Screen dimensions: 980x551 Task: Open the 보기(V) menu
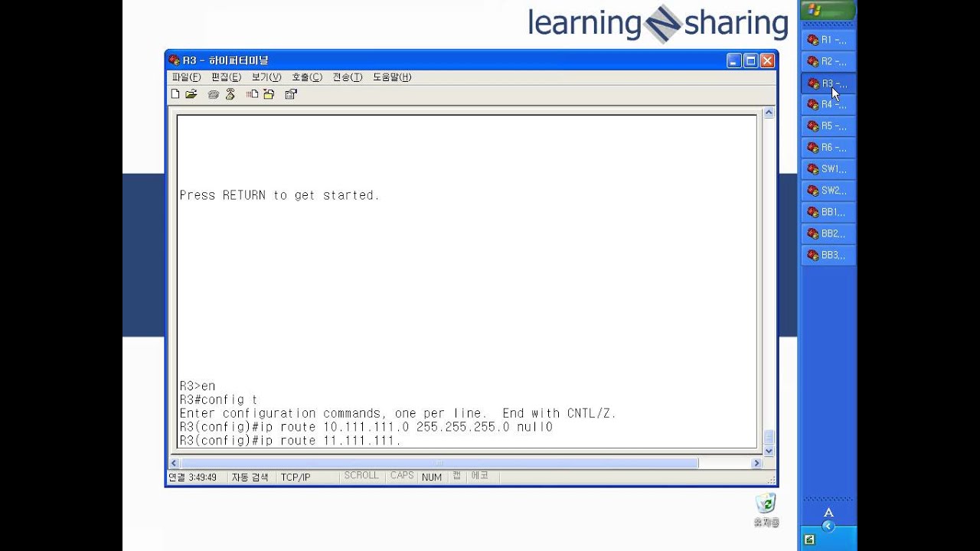coord(266,77)
